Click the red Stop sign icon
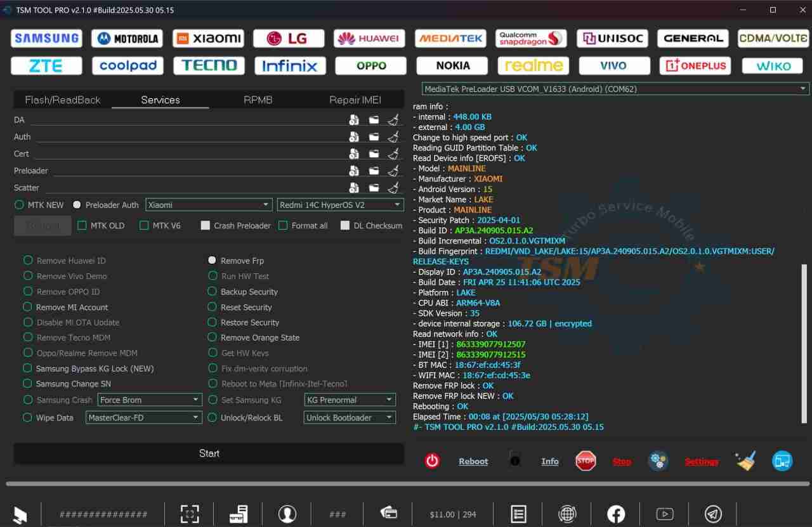Screen dimensions: 812x527 coord(586,461)
